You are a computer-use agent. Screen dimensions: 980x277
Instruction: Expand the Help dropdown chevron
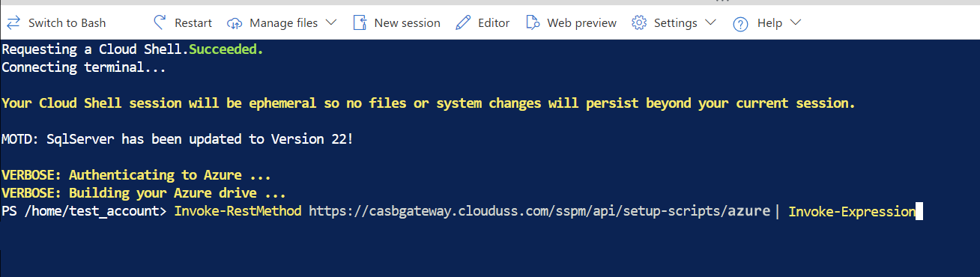point(796,22)
